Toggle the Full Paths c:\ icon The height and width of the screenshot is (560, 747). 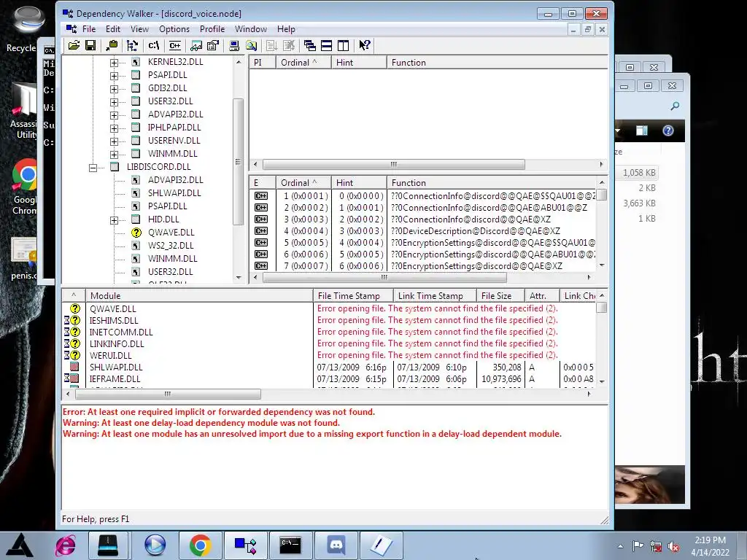154,45
